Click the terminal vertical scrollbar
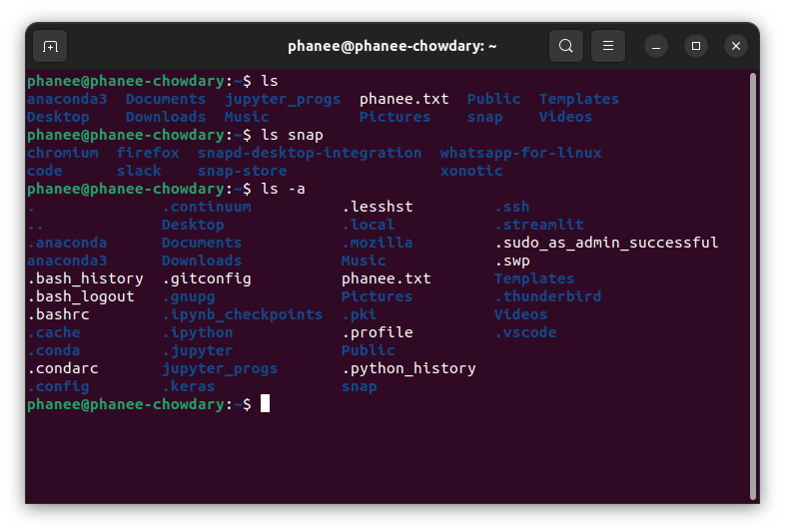The height and width of the screenshot is (532, 785). (752, 286)
